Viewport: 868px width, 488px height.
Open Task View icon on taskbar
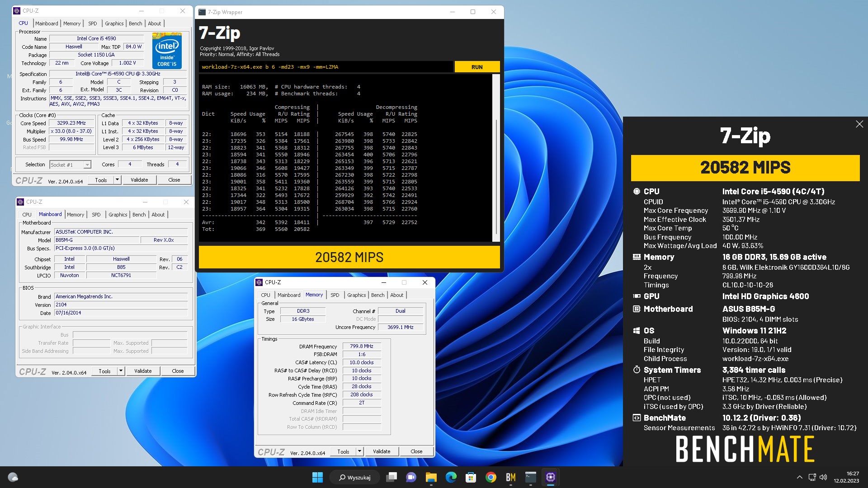pyautogui.click(x=392, y=477)
